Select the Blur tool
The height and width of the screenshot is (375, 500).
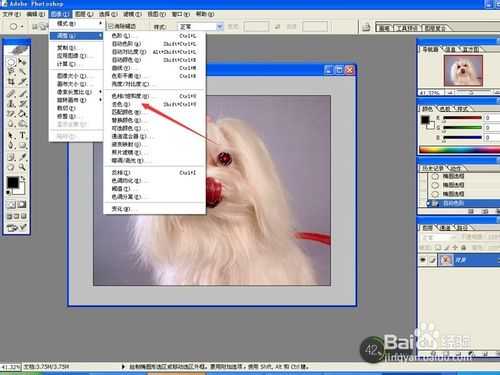[11, 124]
